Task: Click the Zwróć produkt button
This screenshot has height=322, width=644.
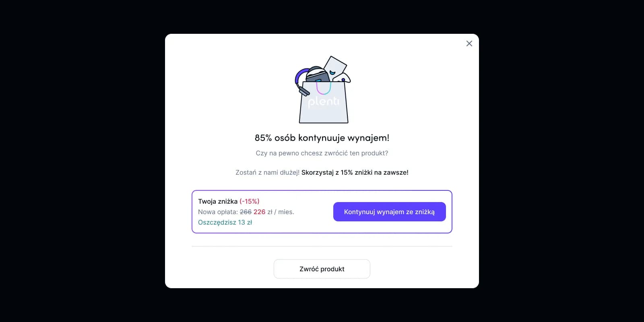Action: [322, 269]
